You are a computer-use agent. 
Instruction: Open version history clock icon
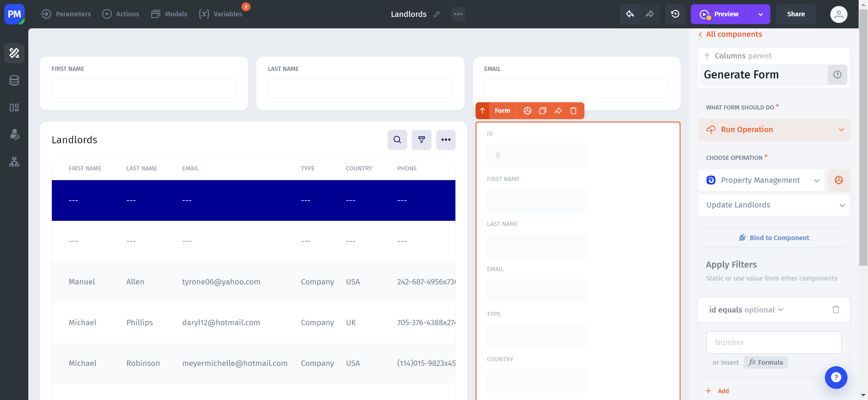click(x=675, y=14)
